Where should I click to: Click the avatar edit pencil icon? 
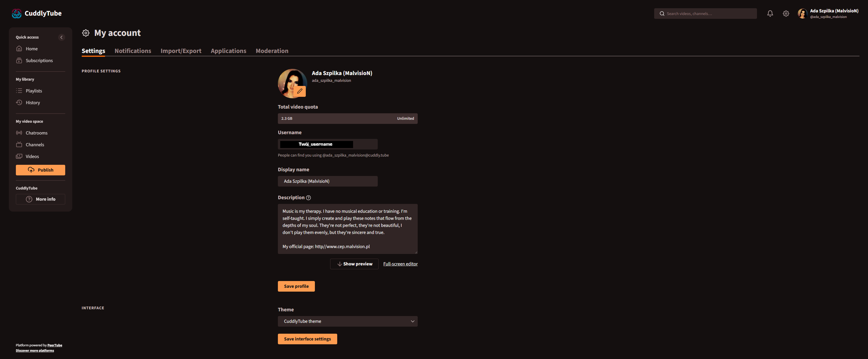click(300, 91)
